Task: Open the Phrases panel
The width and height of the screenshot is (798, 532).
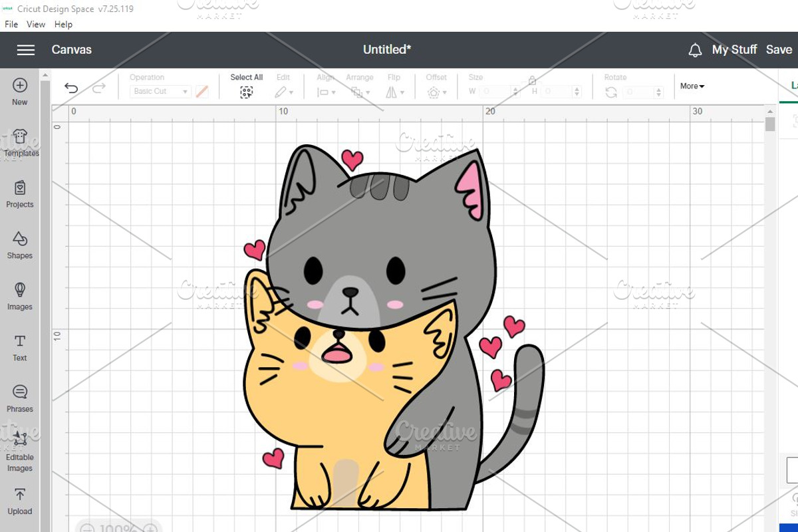Action: tap(20, 399)
